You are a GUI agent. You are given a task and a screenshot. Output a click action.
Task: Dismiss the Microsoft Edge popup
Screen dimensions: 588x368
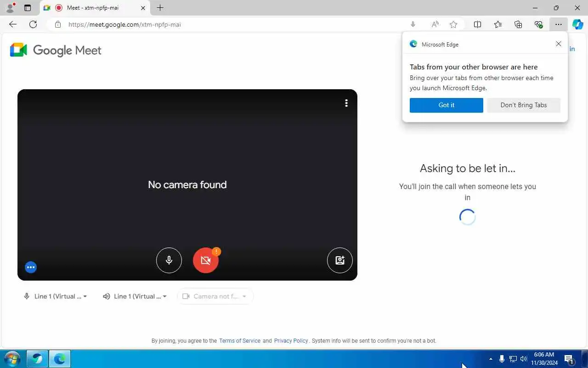coord(559,44)
